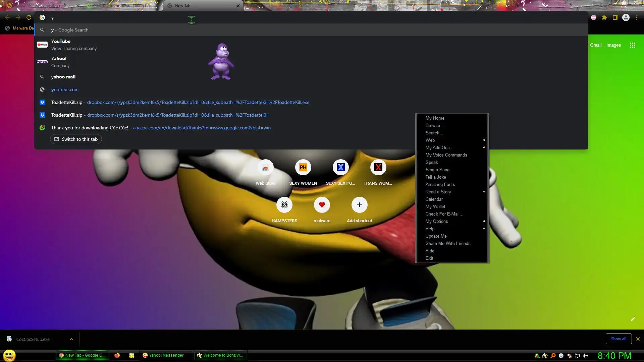This screenshot has height=362, width=644.
Task: Open Google apps grid icon
Action: [x=633, y=45]
